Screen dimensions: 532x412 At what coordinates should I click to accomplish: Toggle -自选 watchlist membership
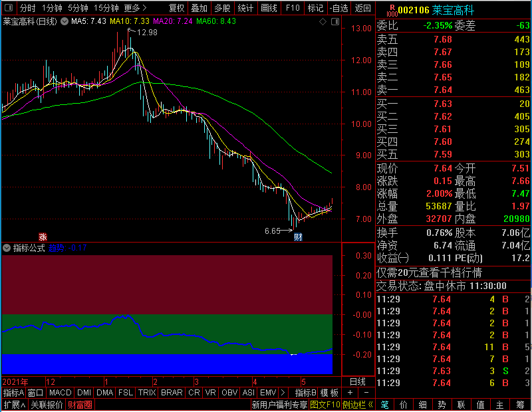338,8
